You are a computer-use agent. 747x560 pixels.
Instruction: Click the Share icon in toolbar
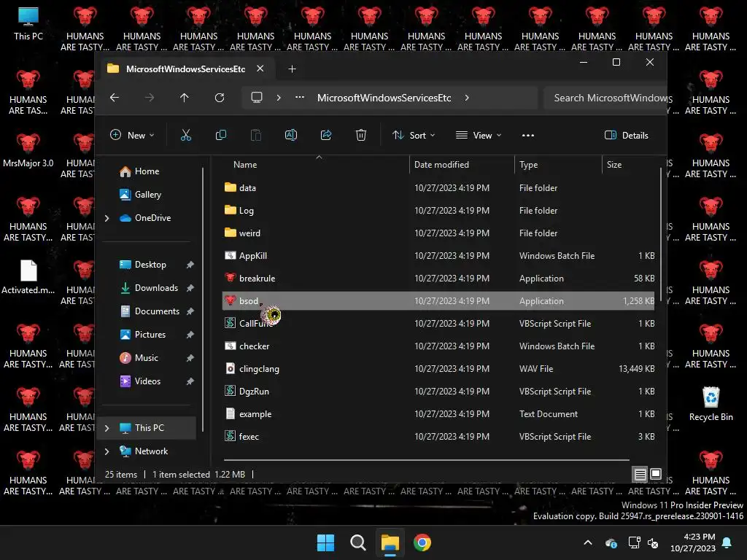pos(326,135)
